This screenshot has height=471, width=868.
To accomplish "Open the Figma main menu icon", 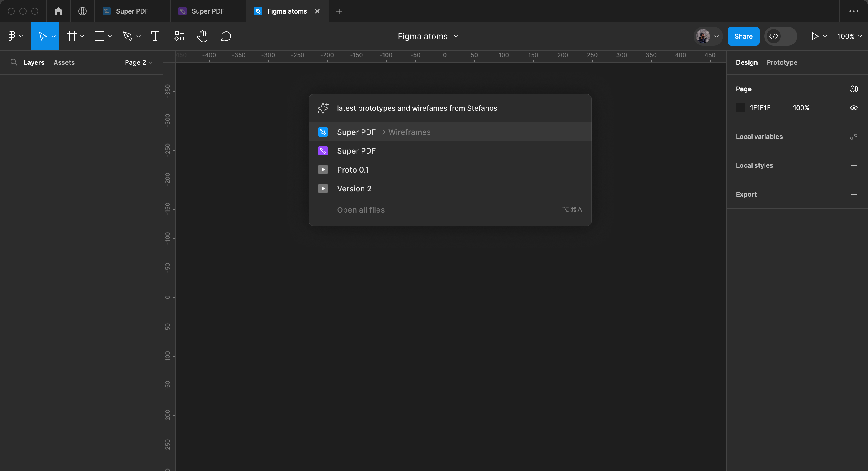I will 12,36.
